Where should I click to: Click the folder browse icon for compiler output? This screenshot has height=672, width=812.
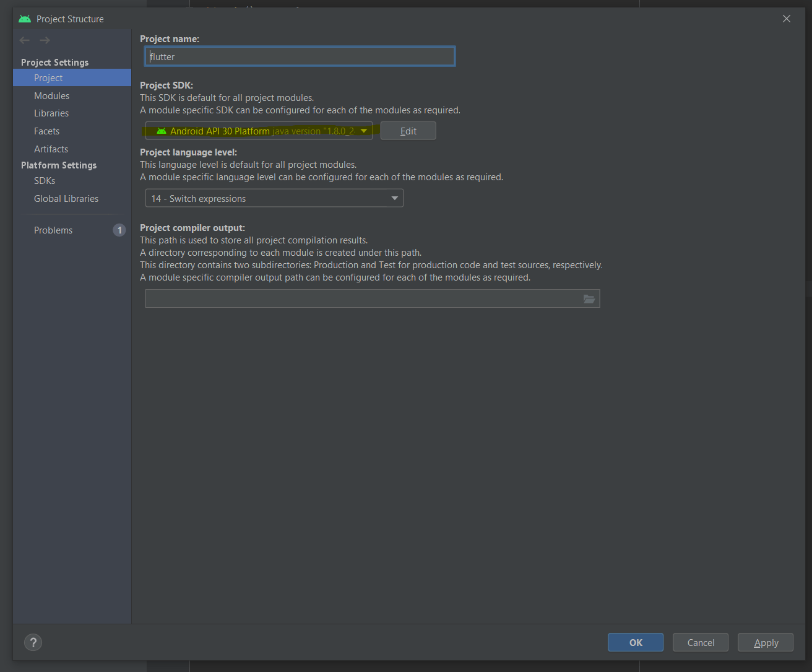click(589, 299)
